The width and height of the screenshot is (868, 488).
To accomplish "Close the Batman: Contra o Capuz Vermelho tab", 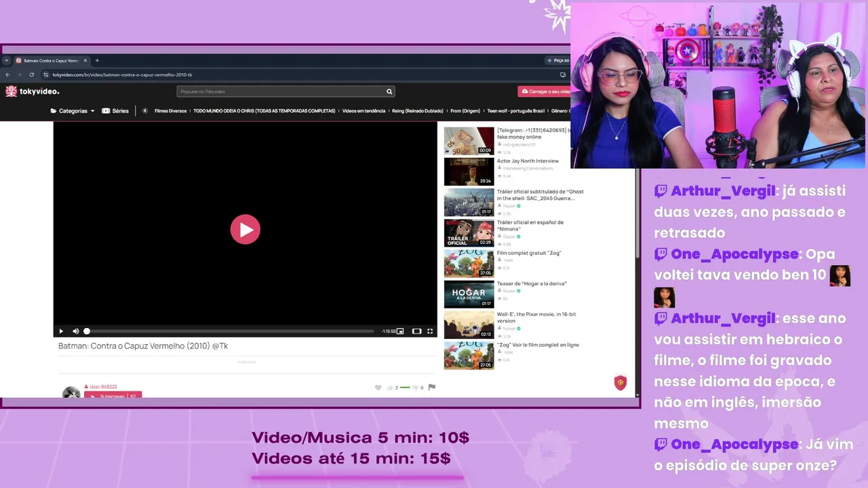I will (85, 60).
